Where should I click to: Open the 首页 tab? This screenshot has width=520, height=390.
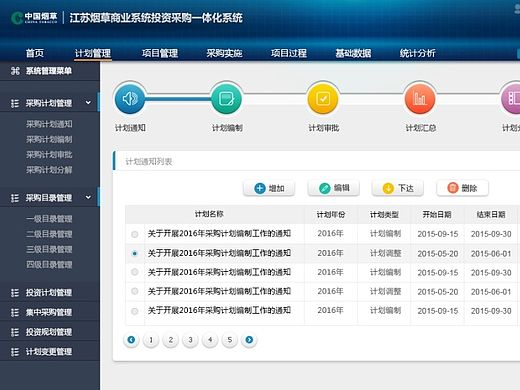(x=35, y=53)
